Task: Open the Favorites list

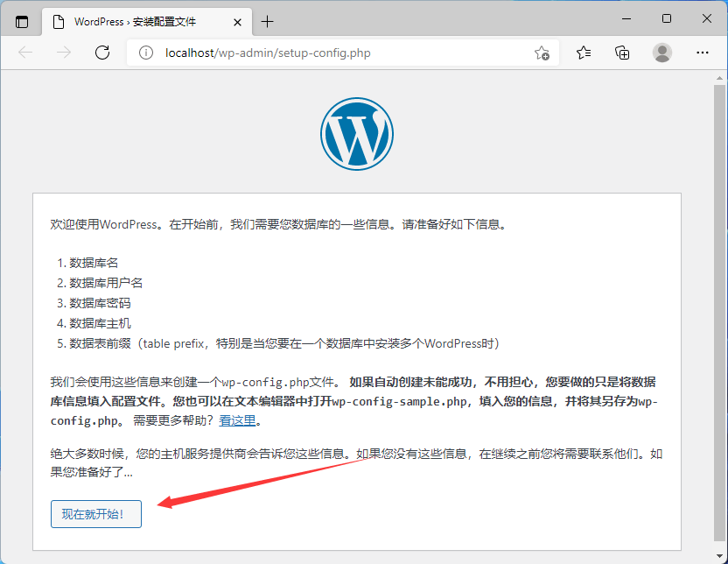Action: (x=584, y=53)
